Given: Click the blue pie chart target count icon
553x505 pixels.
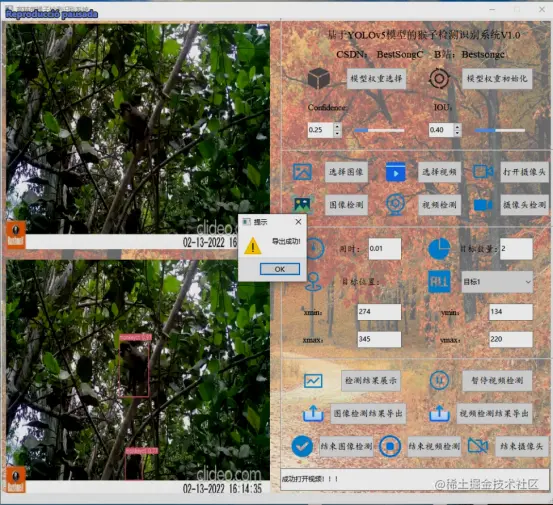Looking at the screenshot, I should [439, 249].
